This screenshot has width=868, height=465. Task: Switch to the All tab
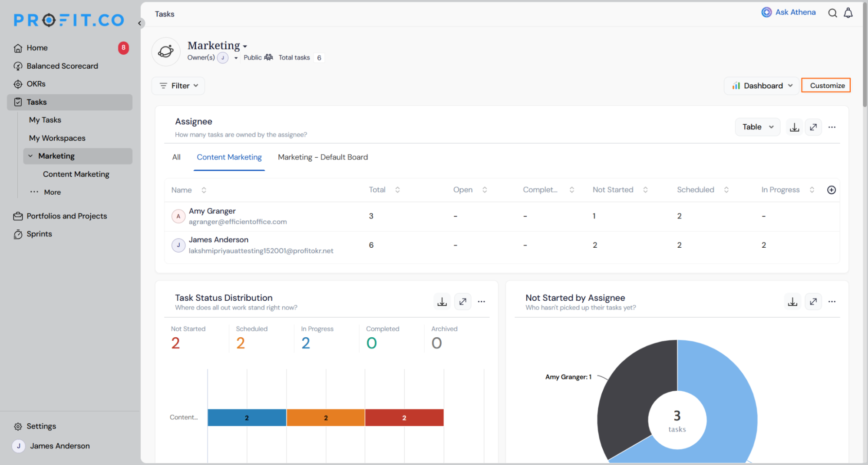click(176, 157)
